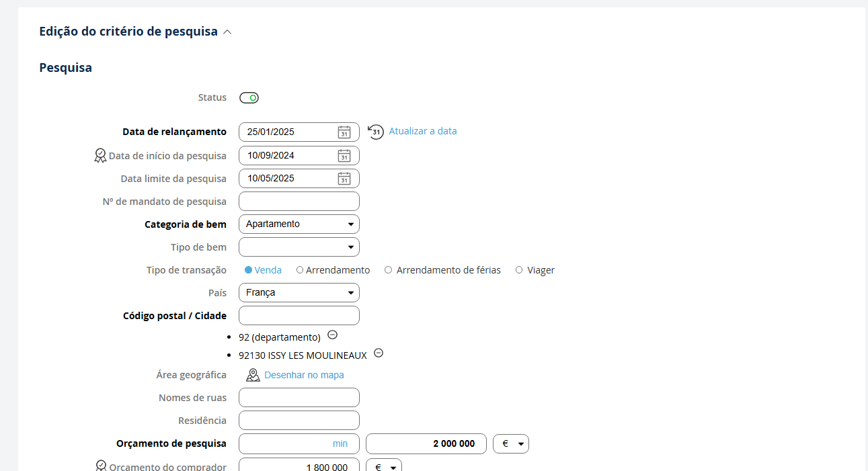Open calendar for Data limite da pesquisa

coord(344,179)
